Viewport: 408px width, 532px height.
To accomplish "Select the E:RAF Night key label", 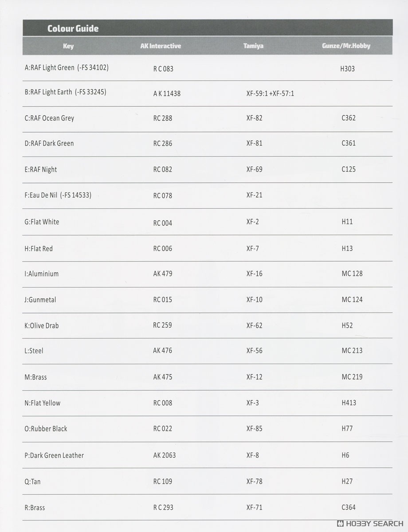I will point(41,169).
